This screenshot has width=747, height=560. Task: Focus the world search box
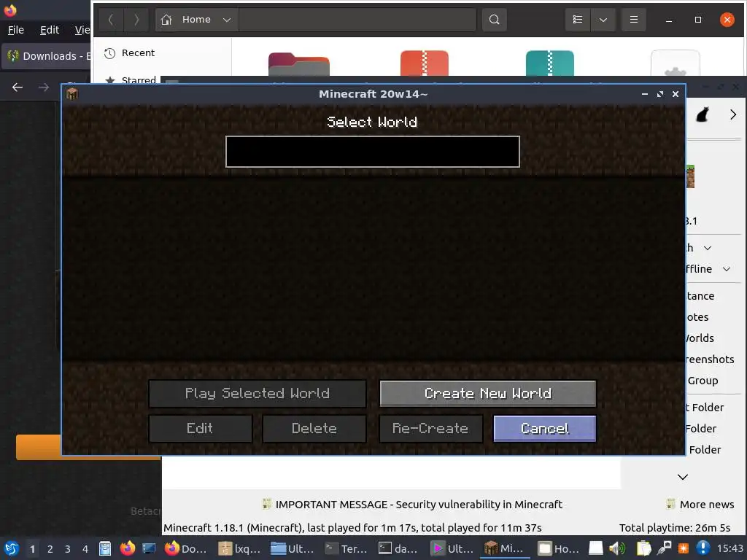pyautogui.click(x=373, y=152)
